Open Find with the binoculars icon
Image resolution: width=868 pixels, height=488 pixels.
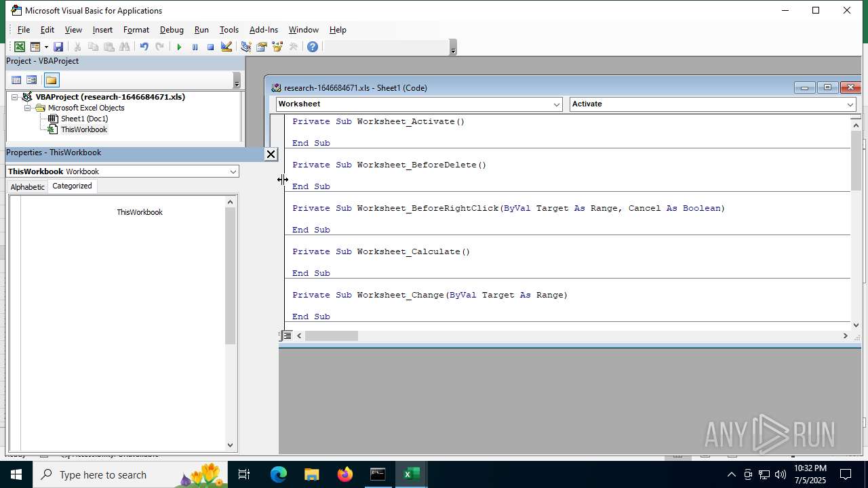point(125,47)
